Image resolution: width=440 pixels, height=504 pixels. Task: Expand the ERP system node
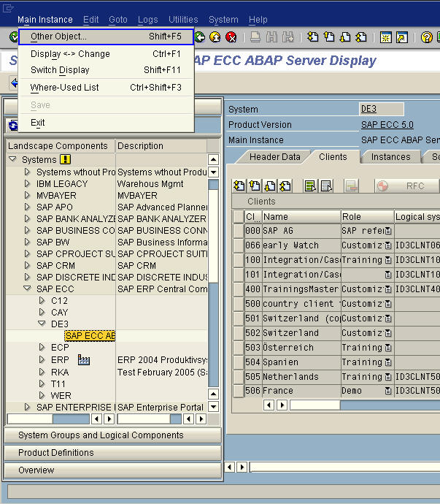(x=42, y=359)
